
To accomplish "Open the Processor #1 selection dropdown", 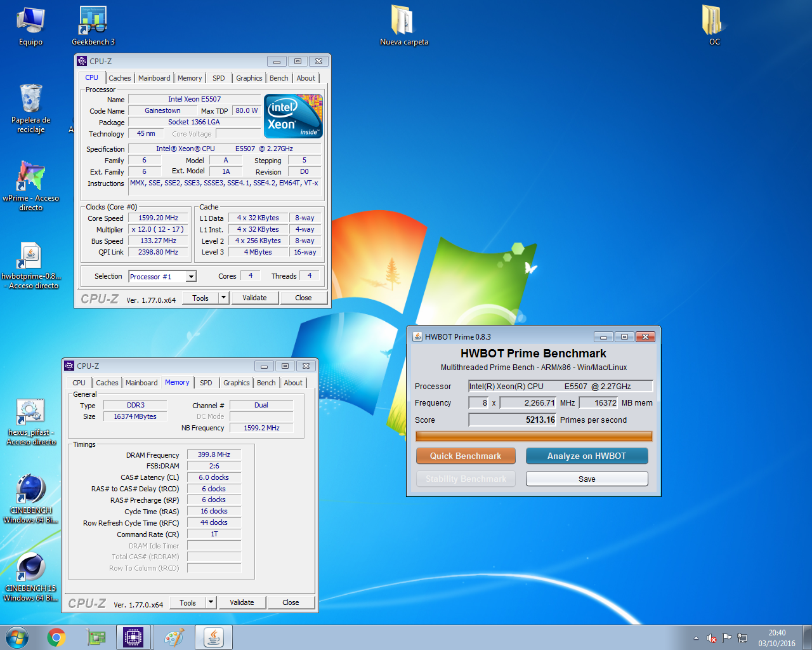I will click(162, 276).
